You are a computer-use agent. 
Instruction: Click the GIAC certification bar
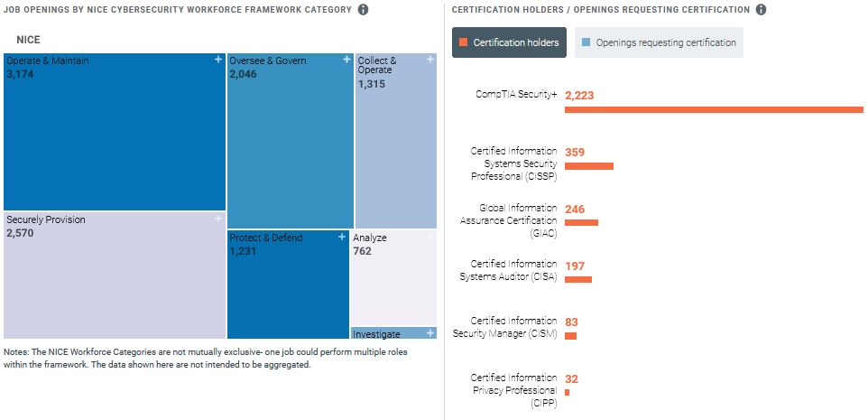(x=581, y=222)
